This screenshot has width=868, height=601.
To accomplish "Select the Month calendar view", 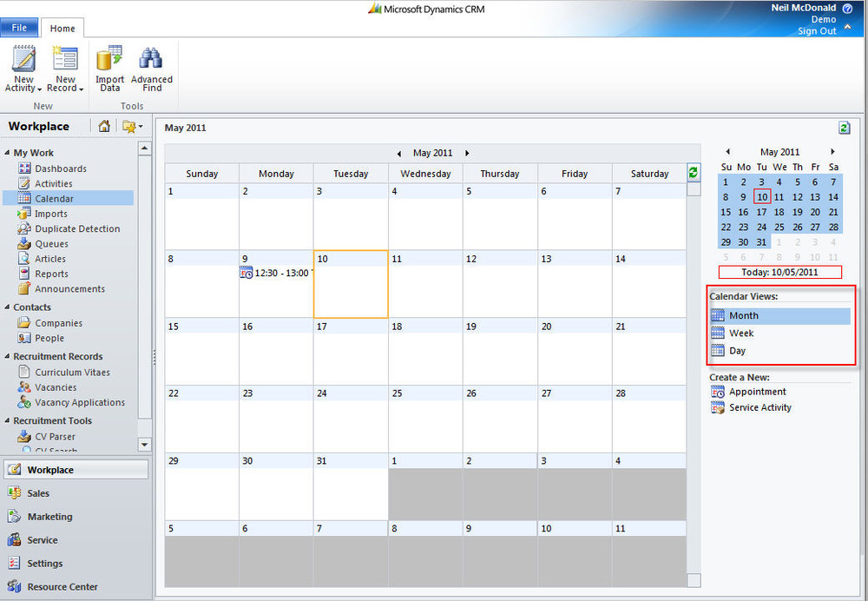I will point(743,316).
